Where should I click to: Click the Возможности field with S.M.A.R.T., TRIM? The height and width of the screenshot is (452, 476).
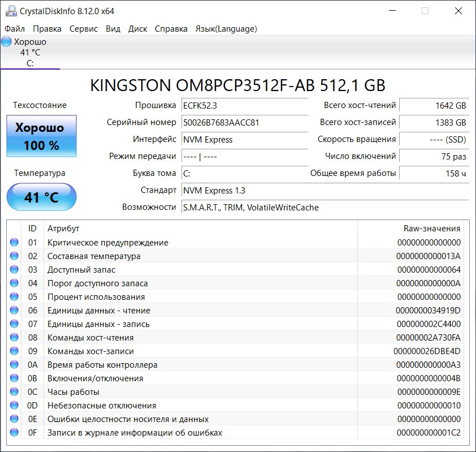[325, 208]
